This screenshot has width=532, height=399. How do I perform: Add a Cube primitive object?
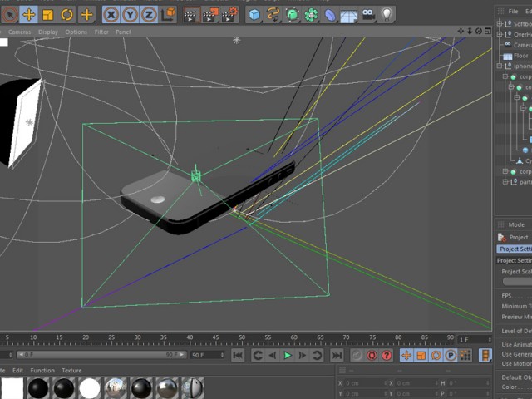(254, 15)
